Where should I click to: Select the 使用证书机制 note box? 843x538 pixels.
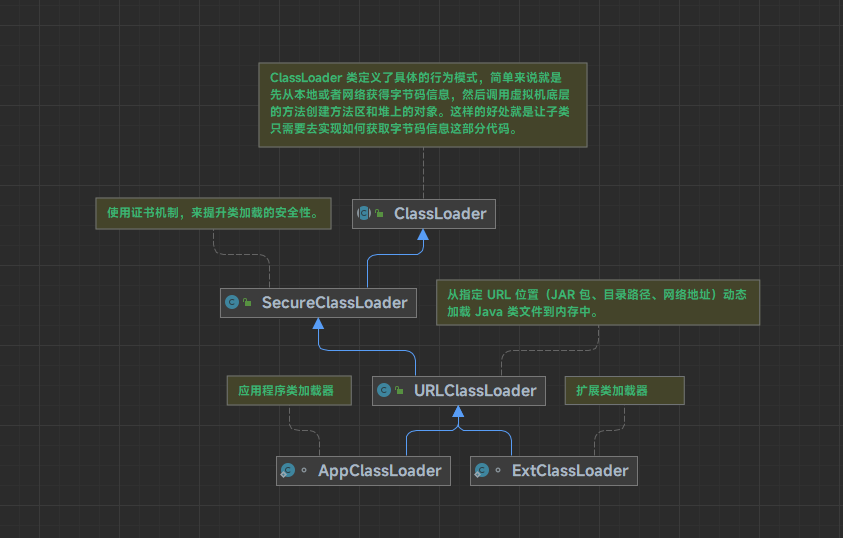click(213, 213)
